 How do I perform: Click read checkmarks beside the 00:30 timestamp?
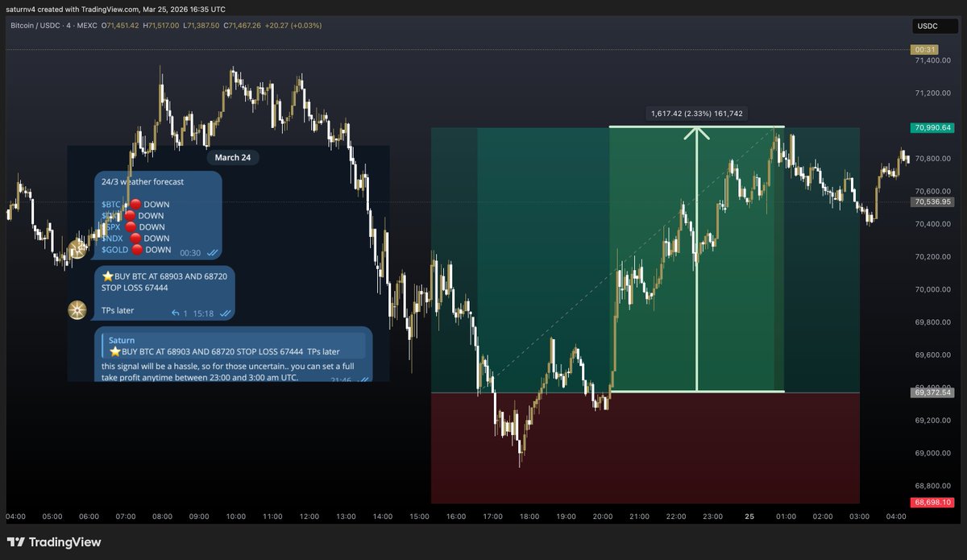pyautogui.click(x=213, y=253)
